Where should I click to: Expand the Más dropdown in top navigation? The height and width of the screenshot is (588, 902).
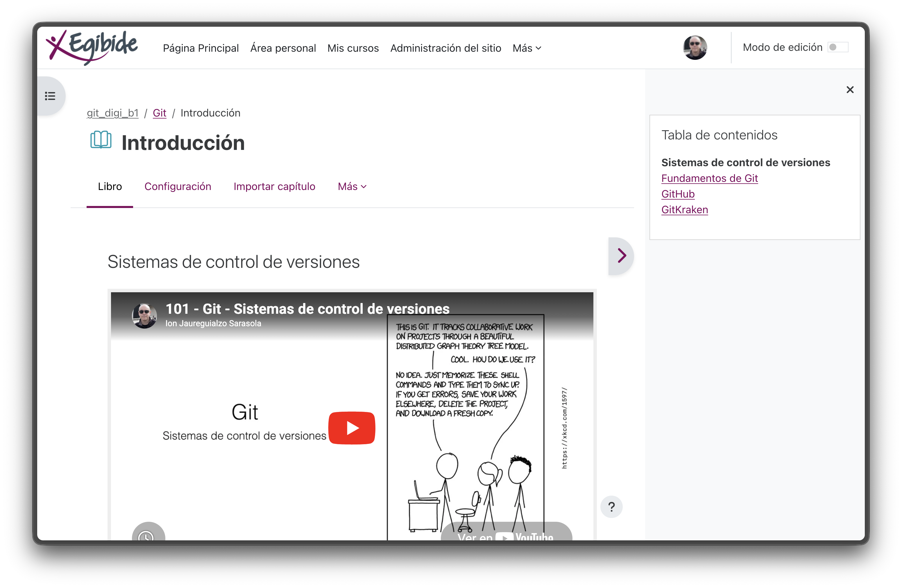tap(527, 48)
